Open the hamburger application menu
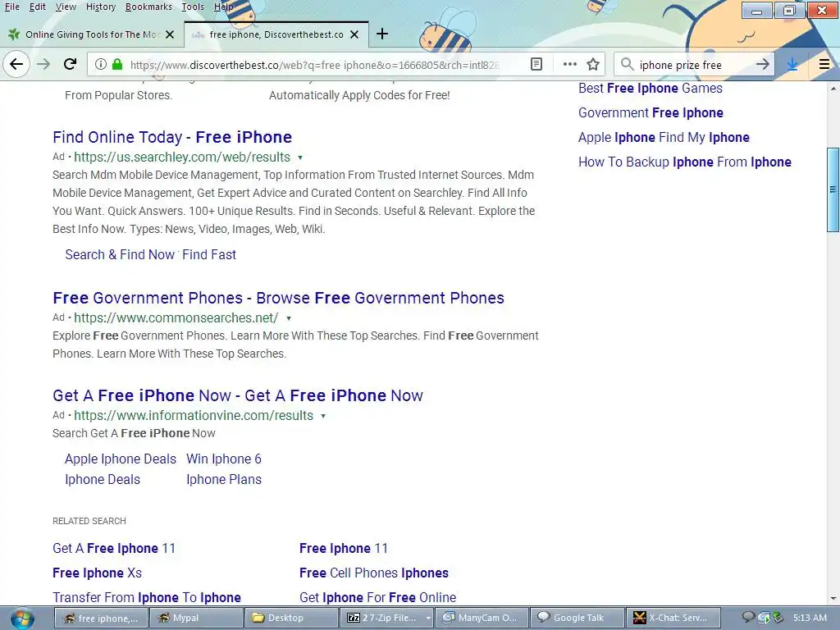This screenshot has width=840, height=630. (x=824, y=65)
